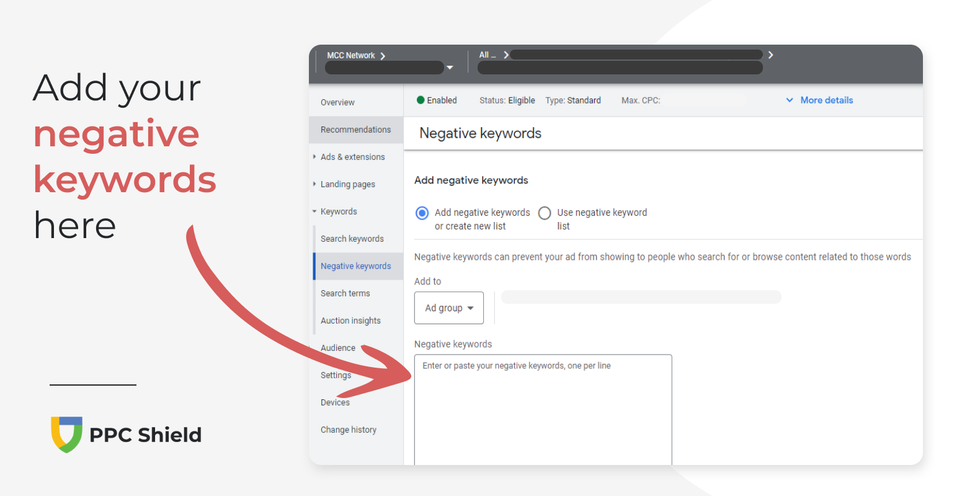
Task: Open Change history page
Action: [x=348, y=430]
